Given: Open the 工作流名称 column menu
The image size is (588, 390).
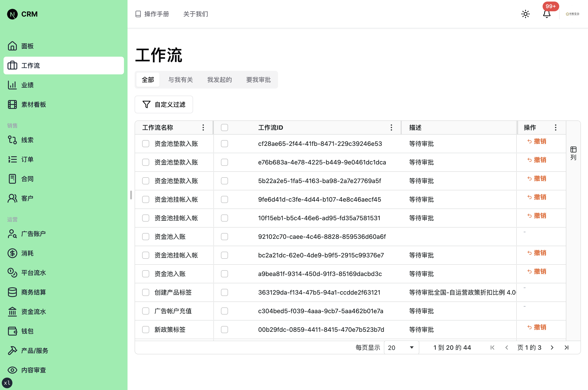Looking at the screenshot, I should click(203, 127).
